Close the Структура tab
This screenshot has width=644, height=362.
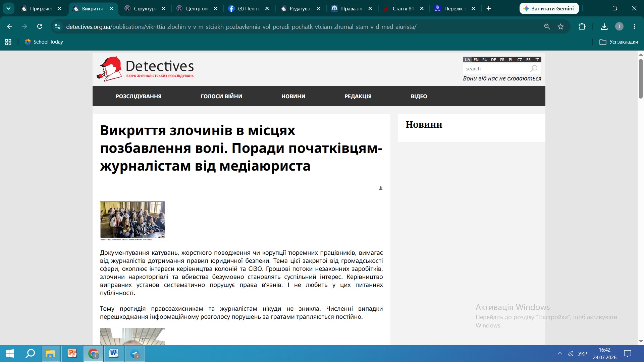tap(163, 8)
